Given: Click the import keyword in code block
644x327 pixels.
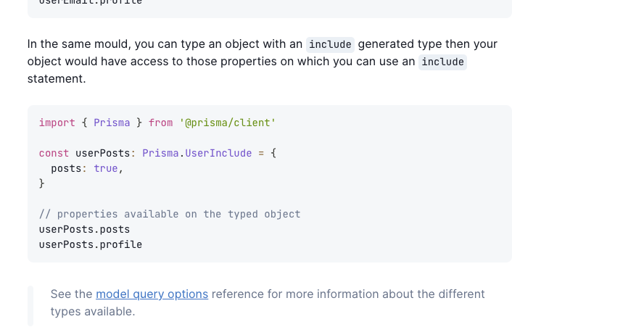Looking at the screenshot, I should (x=57, y=123).
